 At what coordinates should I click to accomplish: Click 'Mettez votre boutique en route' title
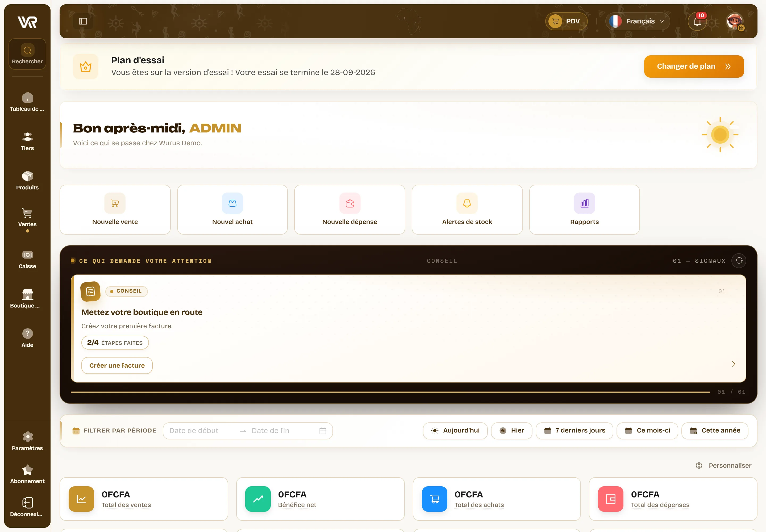(142, 312)
